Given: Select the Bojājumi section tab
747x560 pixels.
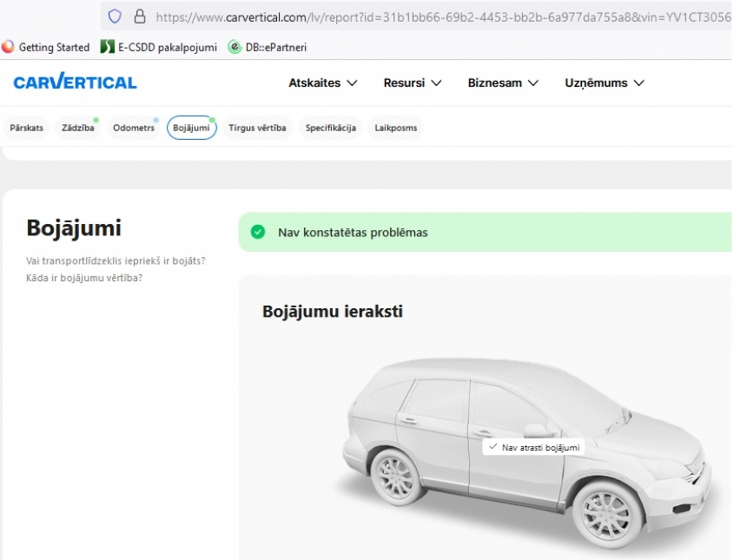Looking at the screenshot, I should pos(191,128).
